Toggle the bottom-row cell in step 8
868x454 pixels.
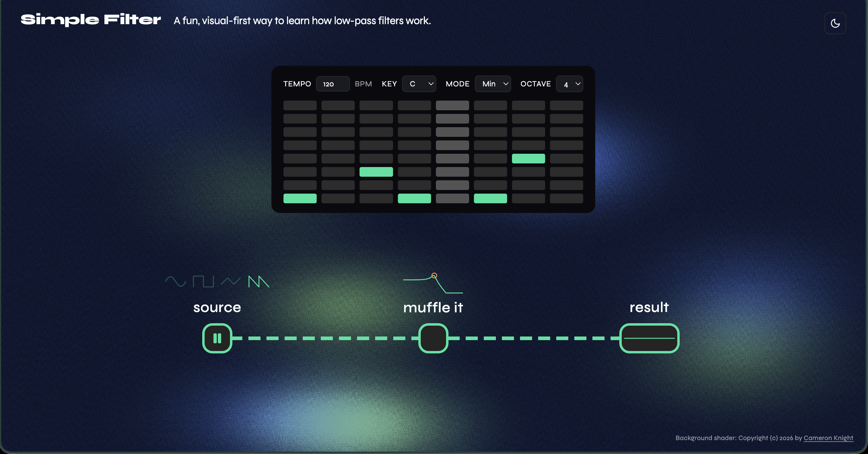coord(566,198)
